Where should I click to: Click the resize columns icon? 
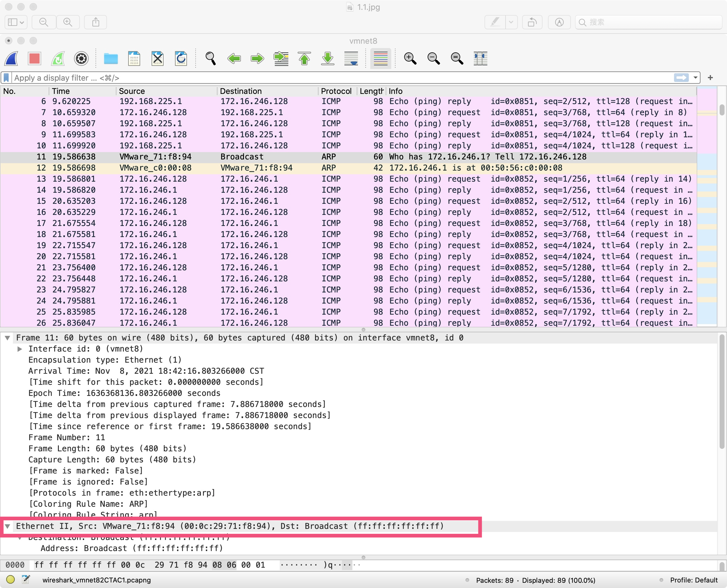tap(480, 58)
